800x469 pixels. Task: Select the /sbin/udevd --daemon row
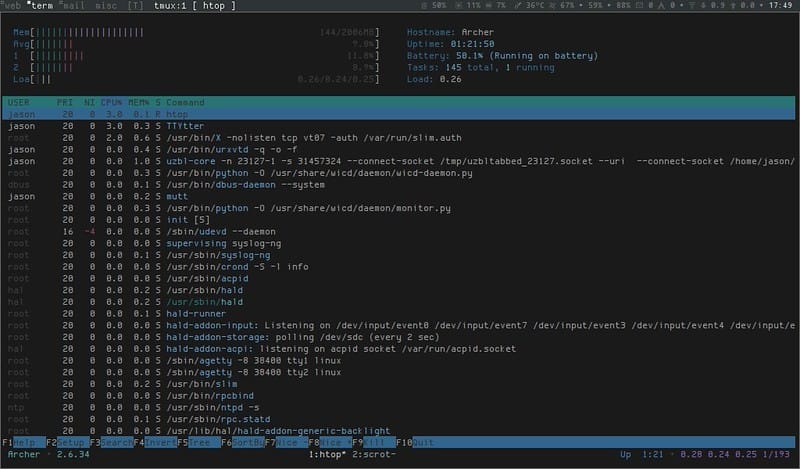[x=398, y=232]
